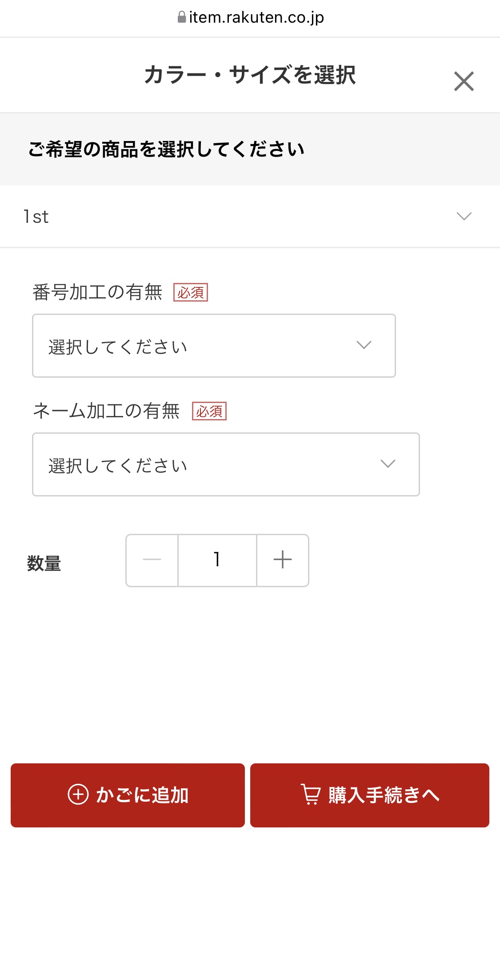Click the quantity number field
500x980 pixels.
point(217,560)
